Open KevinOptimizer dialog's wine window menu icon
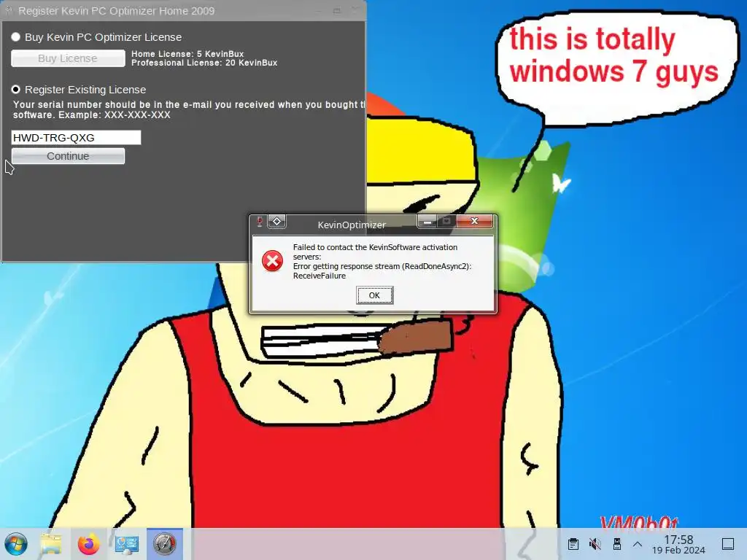Screen dimensions: 747x560 point(260,222)
